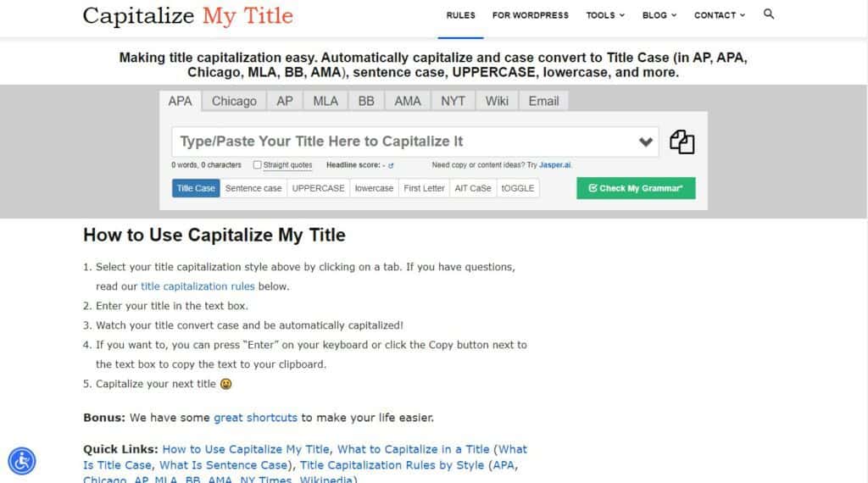868x483 pixels.
Task: Click Check My Grammar button
Action: (x=636, y=188)
